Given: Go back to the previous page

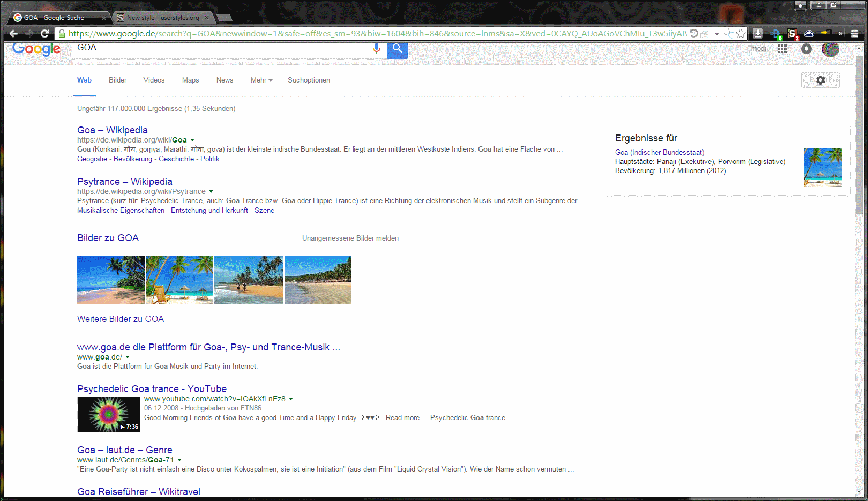Looking at the screenshot, I should click(14, 34).
